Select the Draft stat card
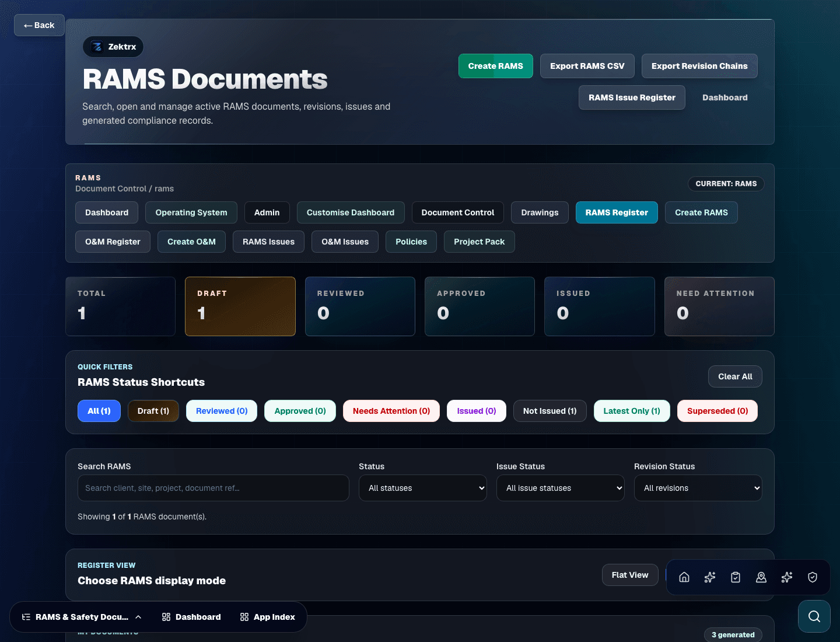This screenshot has width=840, height=642. click(240, 306)
